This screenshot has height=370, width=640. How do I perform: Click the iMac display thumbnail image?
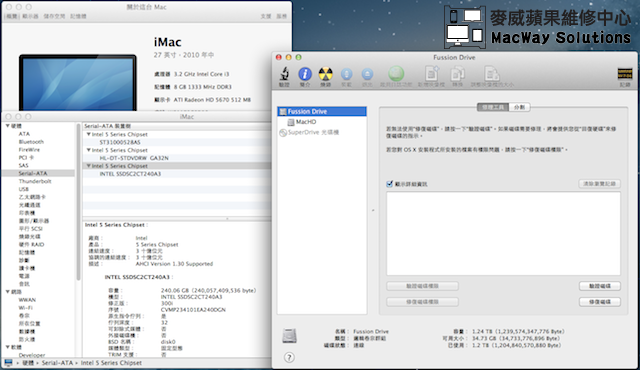(x=78, y=83)
